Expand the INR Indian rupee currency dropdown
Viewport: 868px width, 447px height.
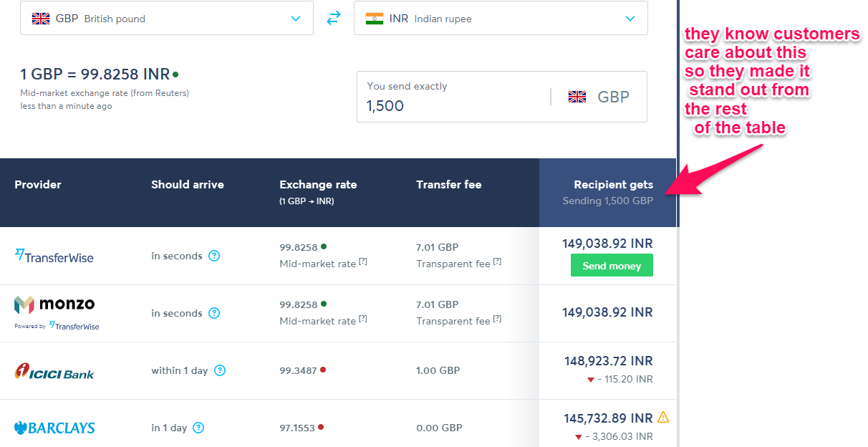coord(501,18)
